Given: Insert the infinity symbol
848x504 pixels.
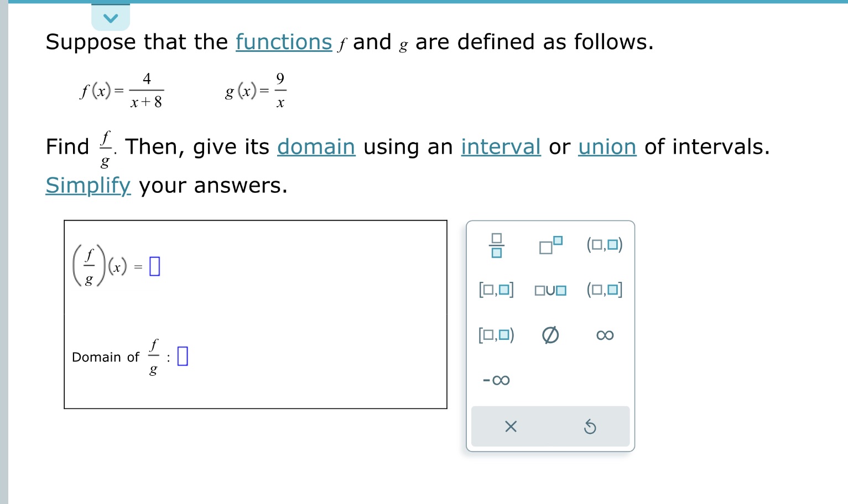Looking at the screenshot, I should [604, 334].
